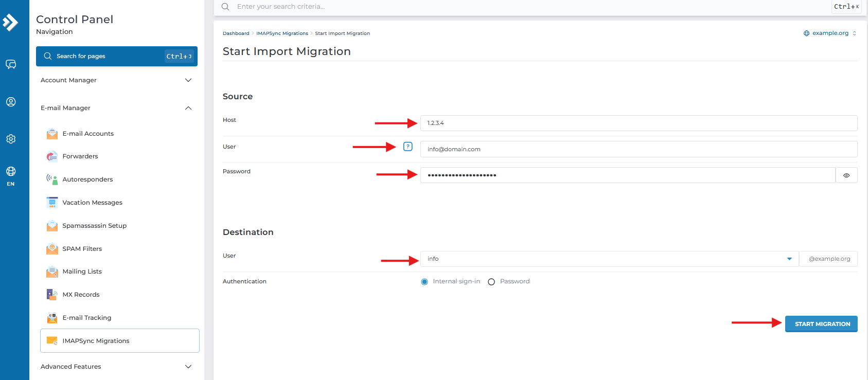The width and height of the screenshot is (868, 380).
Task: Click the Source Host input field
Action: [x=638, y=123]
